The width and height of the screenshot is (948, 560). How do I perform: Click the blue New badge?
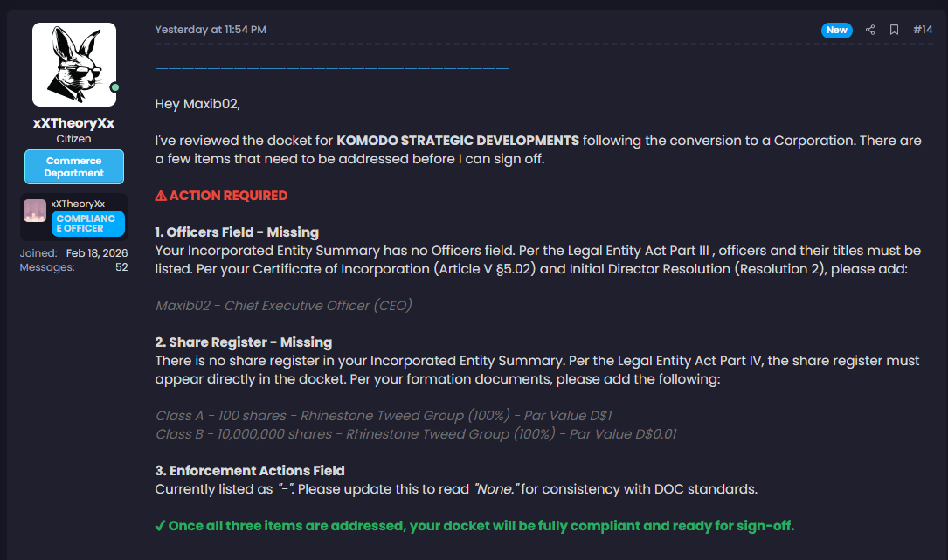coord(837,30)
